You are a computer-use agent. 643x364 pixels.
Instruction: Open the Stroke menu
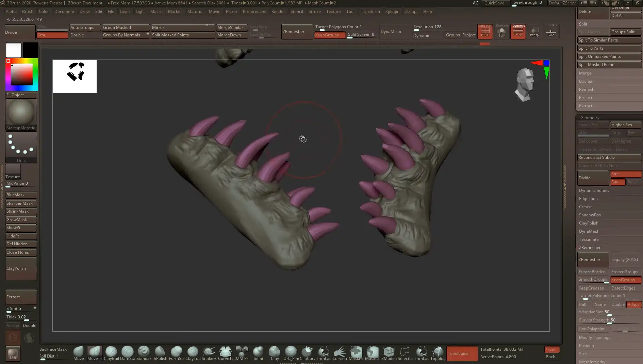click(x=314, y=11)
